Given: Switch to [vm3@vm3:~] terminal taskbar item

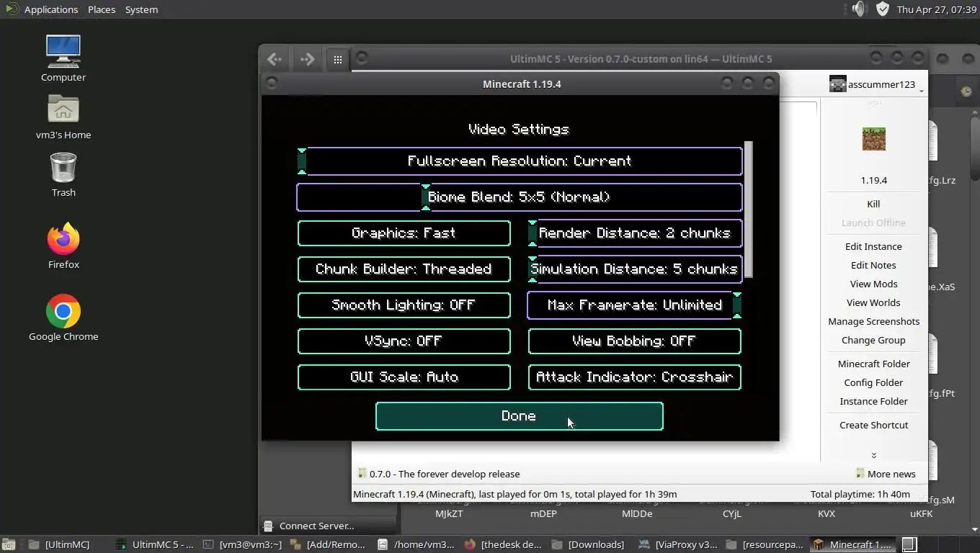Looking at the screenshot, I should [x=242, y=544].
